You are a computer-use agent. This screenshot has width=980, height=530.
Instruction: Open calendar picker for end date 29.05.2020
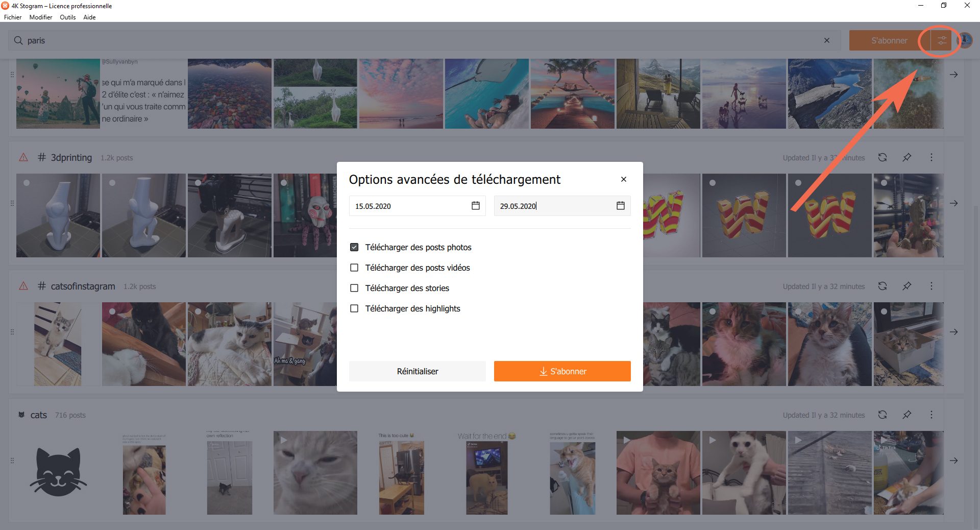pyautogui.click(x=620, y=206)
